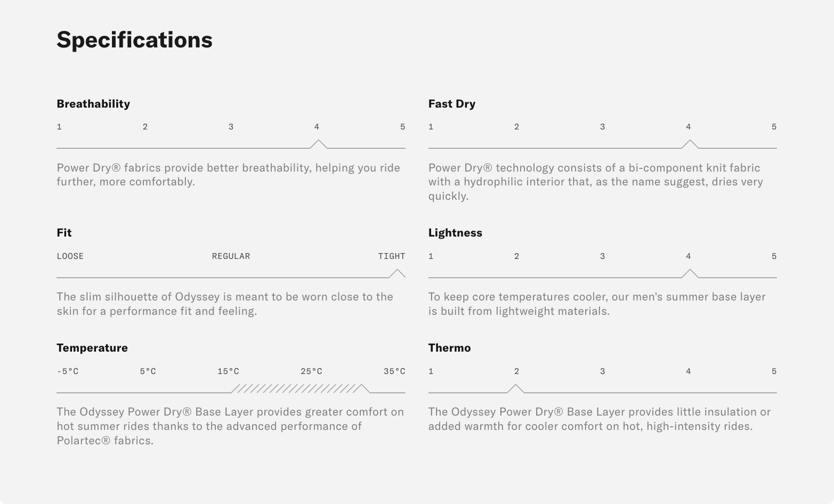Click number 5 on the Thermo scale

(x=774, y=371)
